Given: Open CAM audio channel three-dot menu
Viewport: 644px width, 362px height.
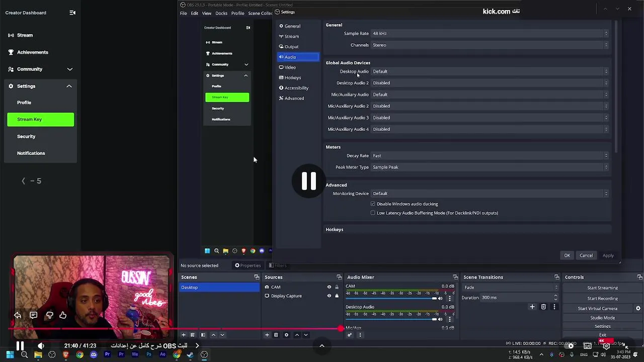Looking at the screenshot, I should click(450, 299).
